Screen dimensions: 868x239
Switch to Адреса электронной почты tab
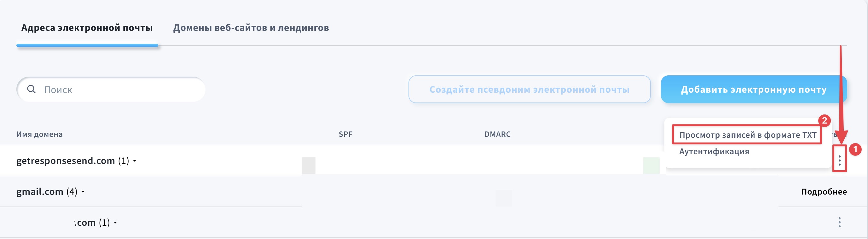point(87,28)
